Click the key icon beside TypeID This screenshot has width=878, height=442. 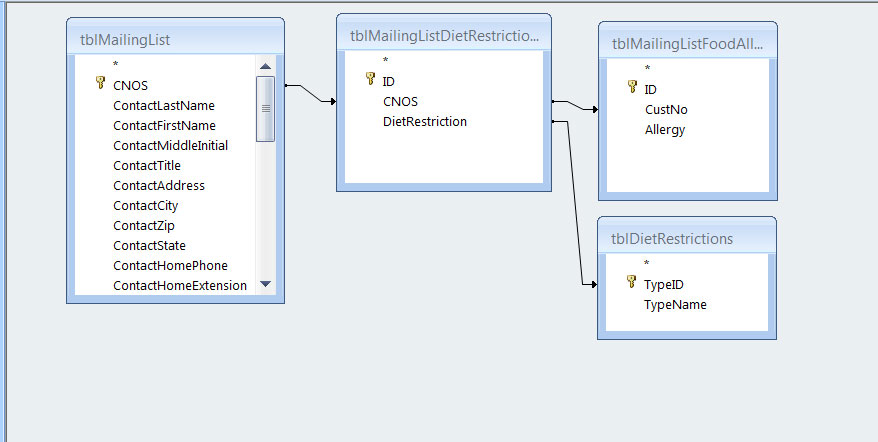(x=631, y=281)
